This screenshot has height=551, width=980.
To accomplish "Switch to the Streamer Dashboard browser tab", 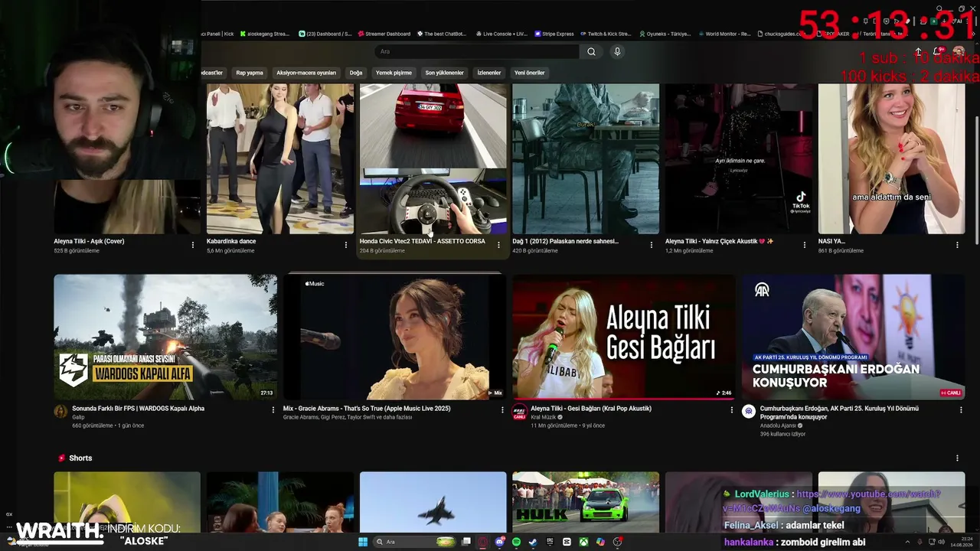I will [x=383, y=34].
